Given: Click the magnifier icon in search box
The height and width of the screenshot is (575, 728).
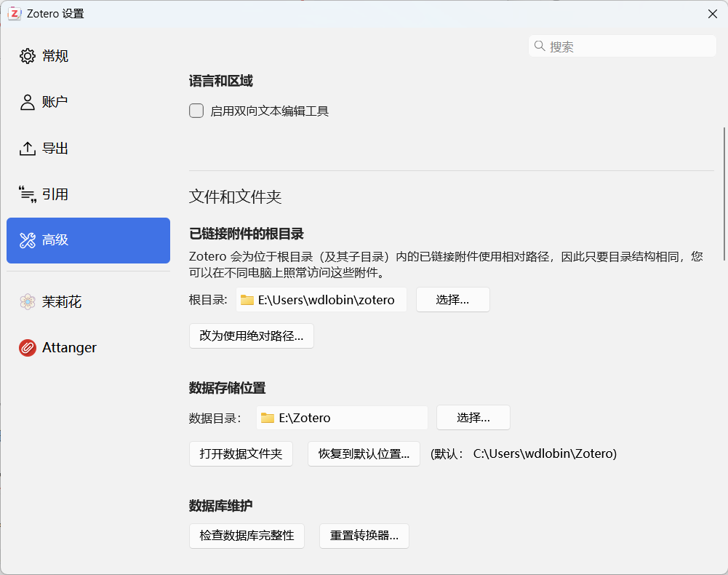Looking at the screenshot, I should (x=540, y=46).
